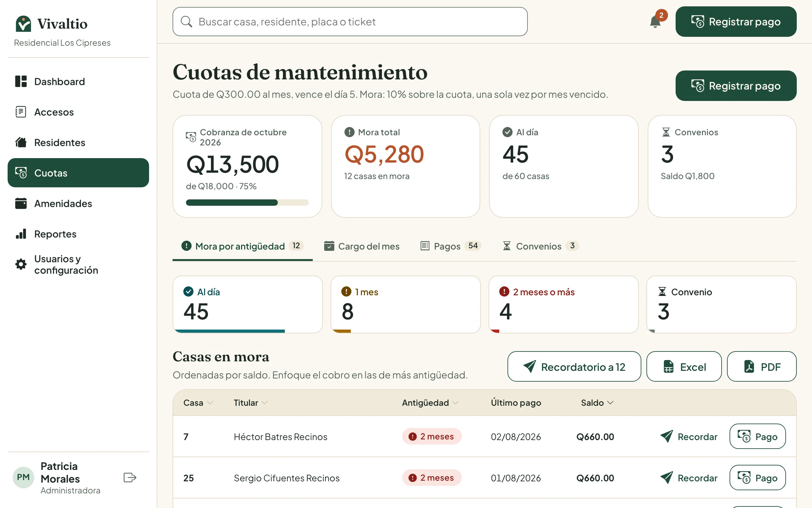Go to Accesos in sidebar

(78, 112)
